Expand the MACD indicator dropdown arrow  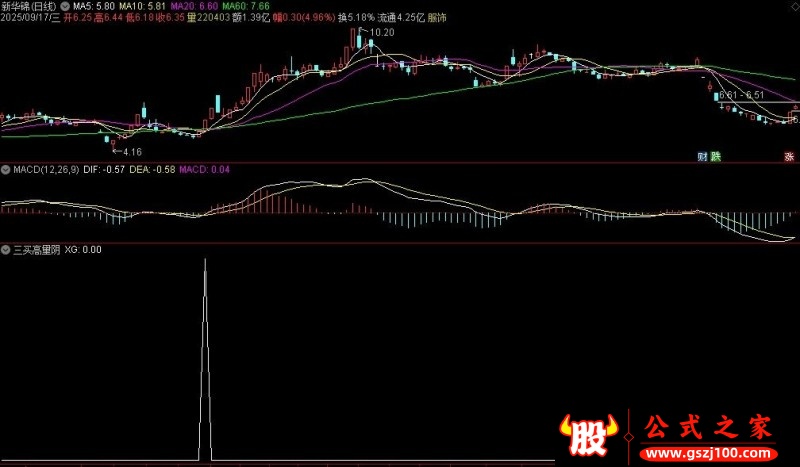point(6,169)
